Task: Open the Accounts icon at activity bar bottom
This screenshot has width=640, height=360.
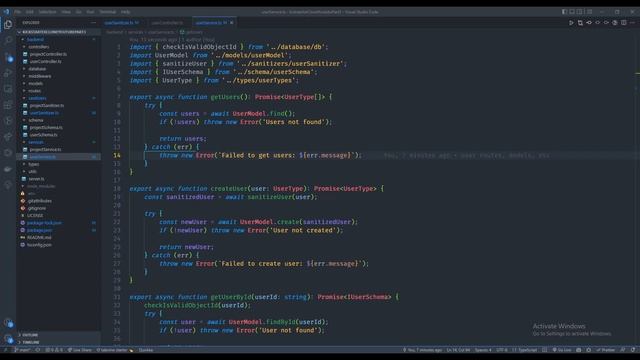Action: 8,322
